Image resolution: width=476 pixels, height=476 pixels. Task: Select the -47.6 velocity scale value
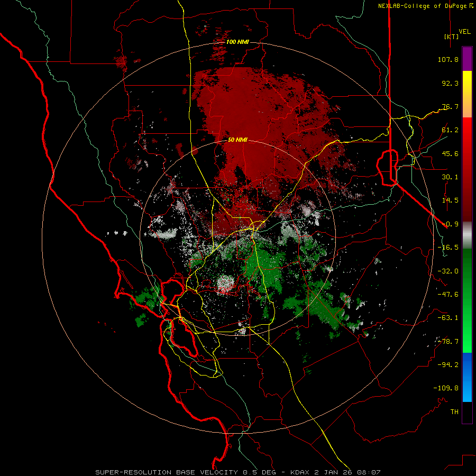click(x=448, y=295)
